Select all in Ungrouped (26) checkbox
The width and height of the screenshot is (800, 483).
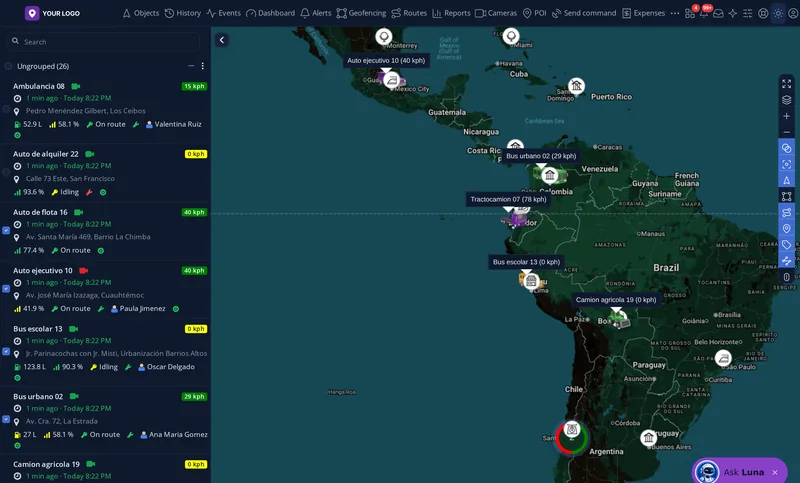pos(8,66)
